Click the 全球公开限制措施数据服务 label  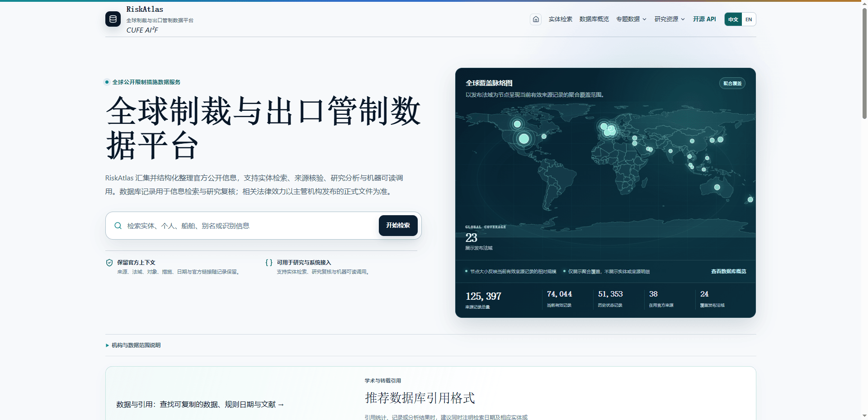146,82
